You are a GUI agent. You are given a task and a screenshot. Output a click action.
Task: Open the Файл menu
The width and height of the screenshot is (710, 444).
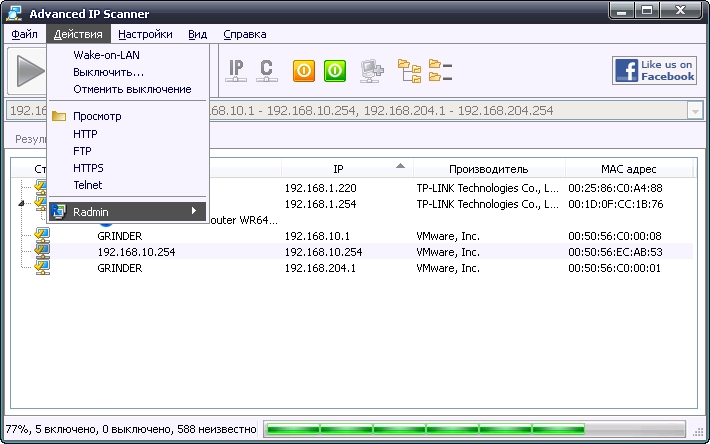[24, 34]
